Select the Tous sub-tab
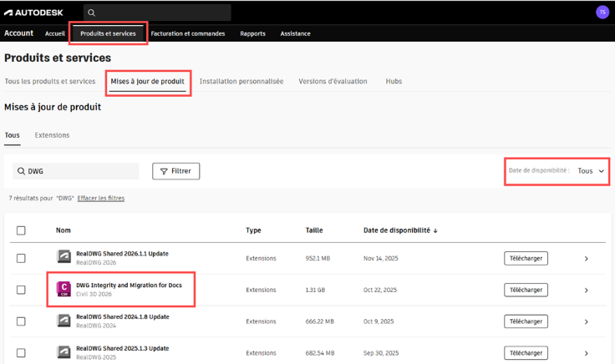The image size is (615, 364). pos(13,135)
